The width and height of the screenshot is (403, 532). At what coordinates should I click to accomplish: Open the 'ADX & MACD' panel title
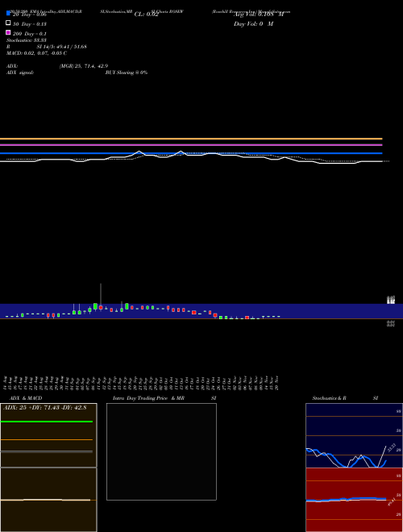(26, 398)
